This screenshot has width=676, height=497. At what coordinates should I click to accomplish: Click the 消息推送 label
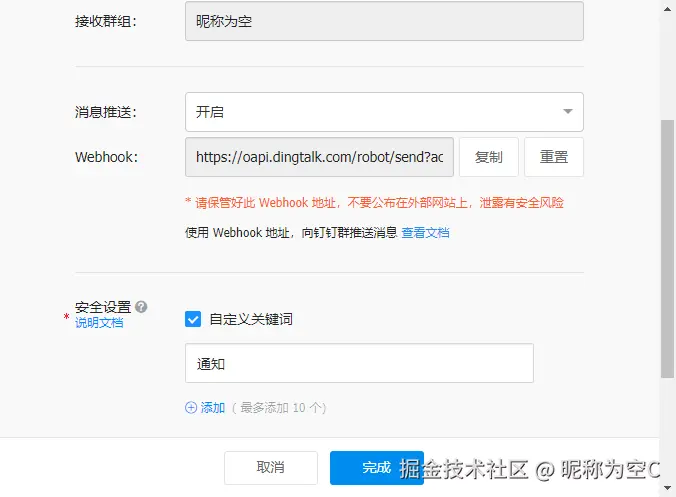tap(106, 112)
